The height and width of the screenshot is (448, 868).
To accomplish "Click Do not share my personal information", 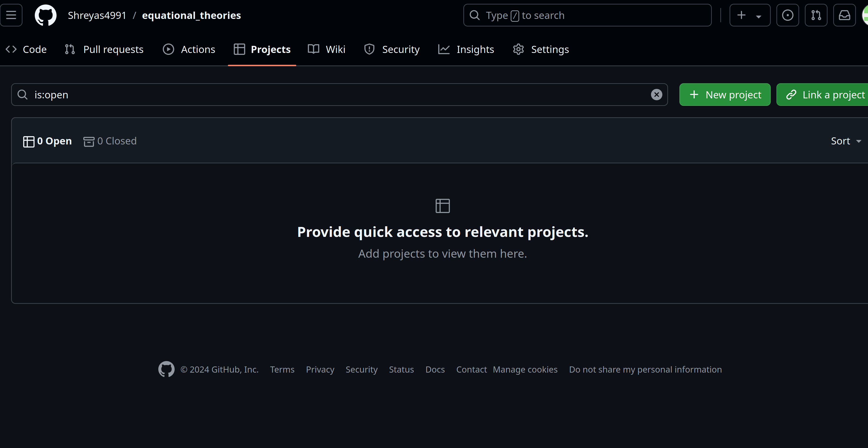I will (645, 370).
